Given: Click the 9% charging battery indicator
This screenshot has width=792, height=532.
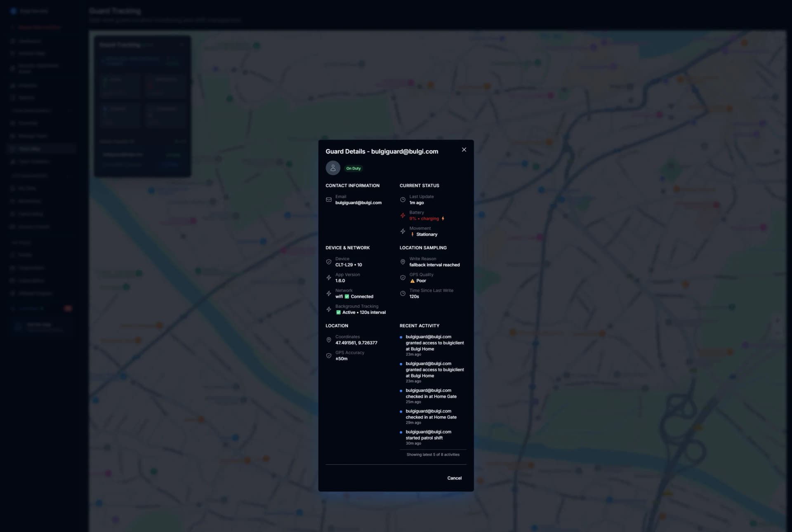Looking at the screenshot, I should [424, 219].
